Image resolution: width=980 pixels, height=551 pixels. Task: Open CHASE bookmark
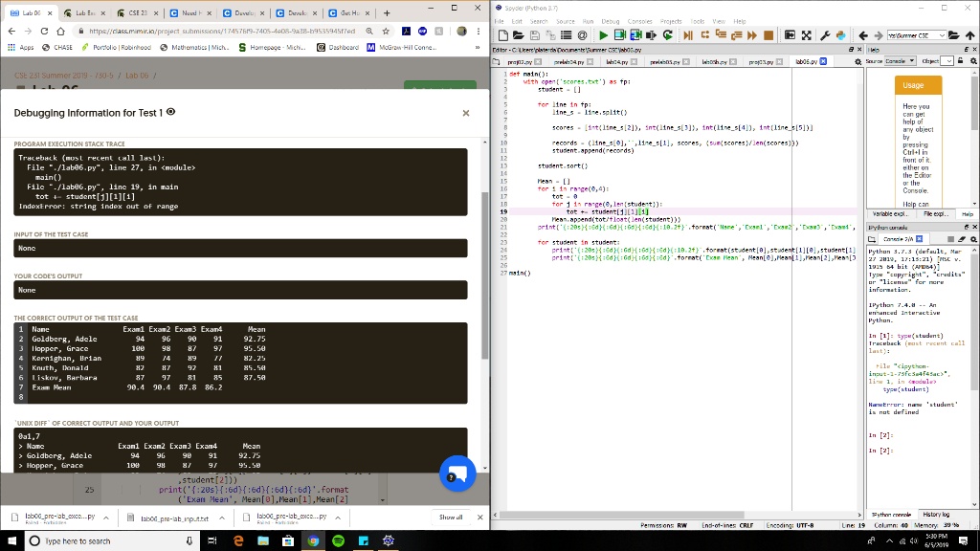tap(56, 47)
